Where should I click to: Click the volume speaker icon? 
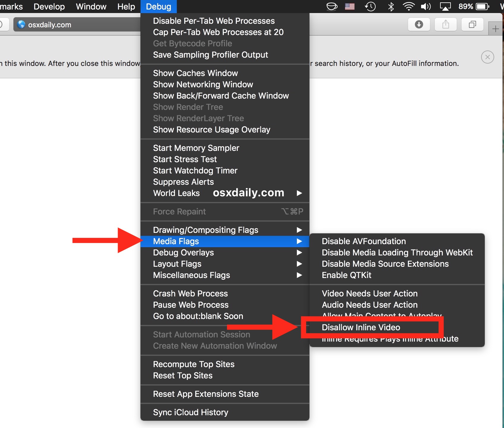(x=426, y=7)
